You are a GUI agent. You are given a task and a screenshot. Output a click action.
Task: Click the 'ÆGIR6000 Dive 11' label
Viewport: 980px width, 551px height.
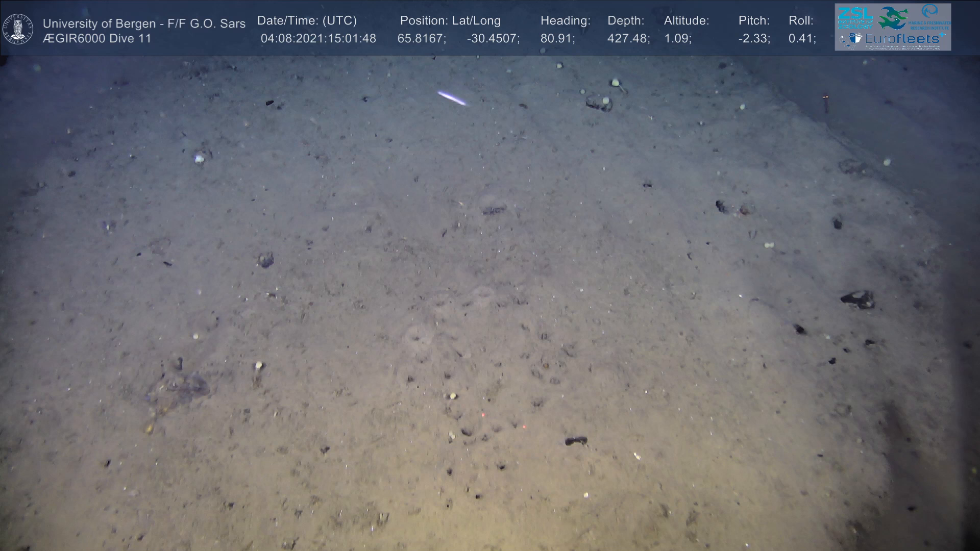click(x=97, y=39)
